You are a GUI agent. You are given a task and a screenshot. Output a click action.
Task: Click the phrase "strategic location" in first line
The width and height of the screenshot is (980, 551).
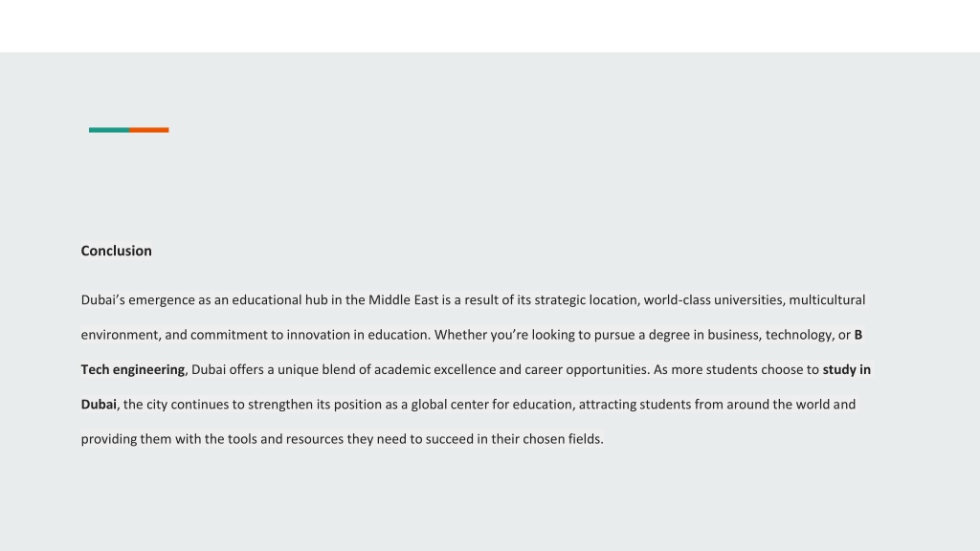tap(586, 299)
